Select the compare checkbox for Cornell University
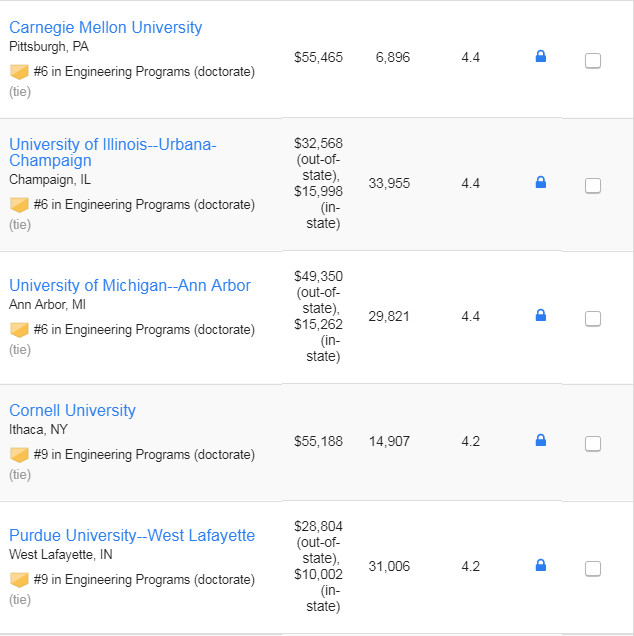This screenshot has width=634, height=636. click(x=593, y=444)
